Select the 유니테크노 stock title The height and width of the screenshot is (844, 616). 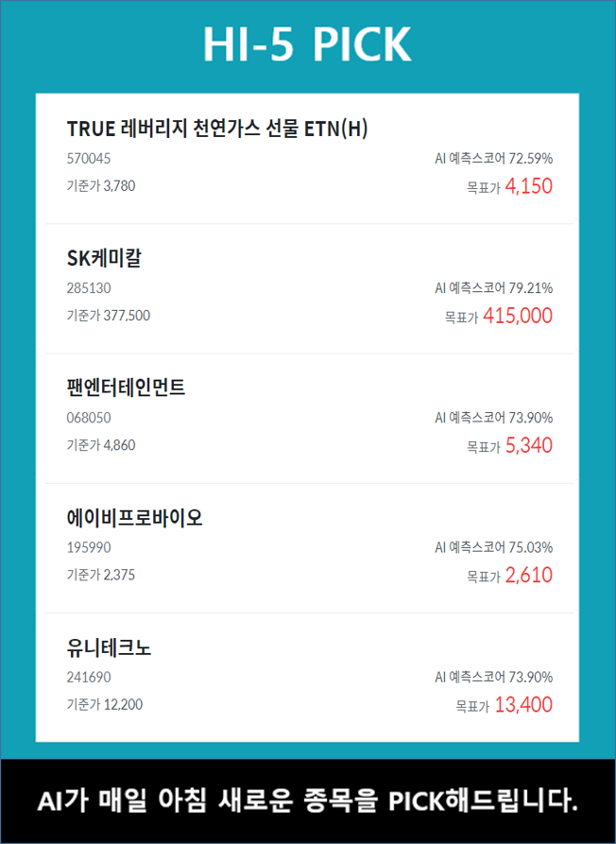110,647
